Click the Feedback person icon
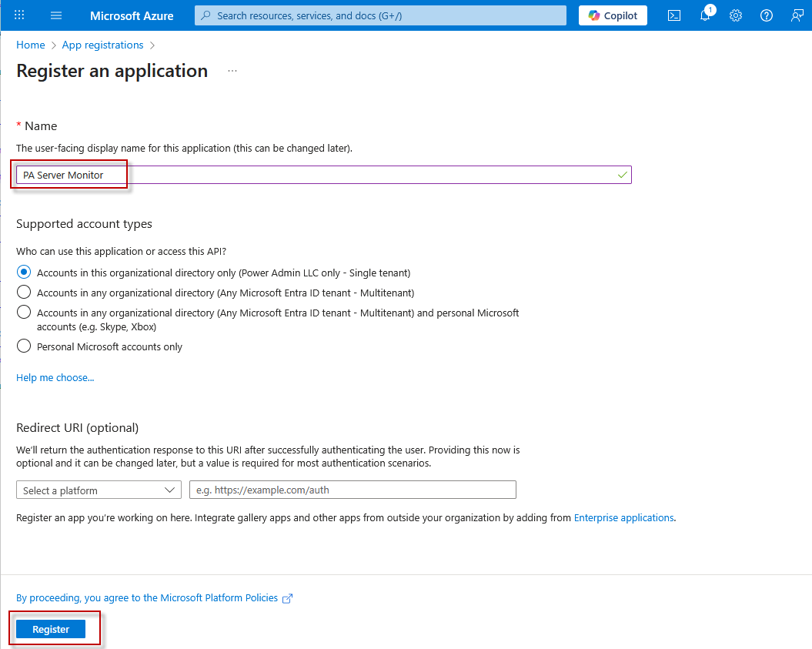The image size is (812, 649). pos(797,15)
